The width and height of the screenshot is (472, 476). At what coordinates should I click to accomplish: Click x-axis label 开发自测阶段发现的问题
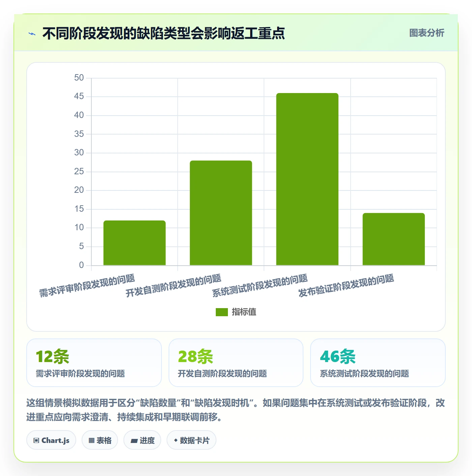pos(173,286)
